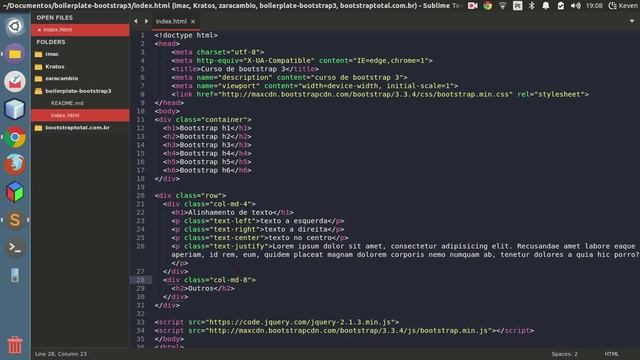Click the FOLDERS sidebar header

(x=51, y=42)
